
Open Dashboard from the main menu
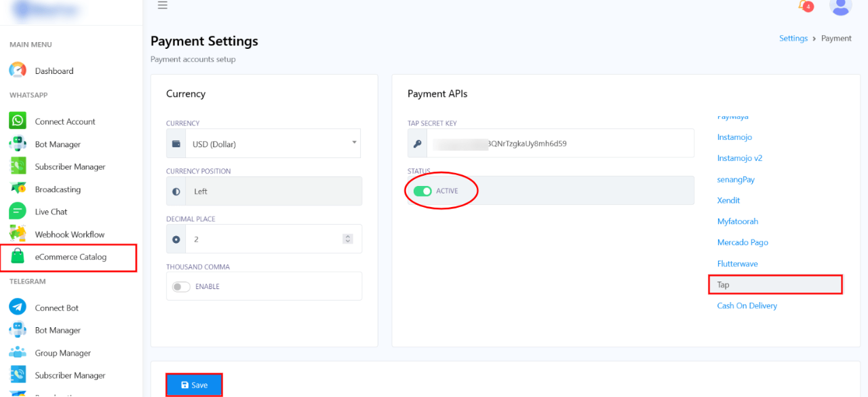[x=54, y=71]
